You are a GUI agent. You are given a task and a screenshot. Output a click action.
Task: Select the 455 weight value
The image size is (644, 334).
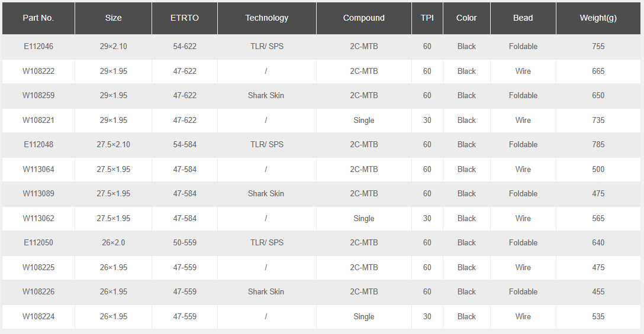tap(598, 291)
